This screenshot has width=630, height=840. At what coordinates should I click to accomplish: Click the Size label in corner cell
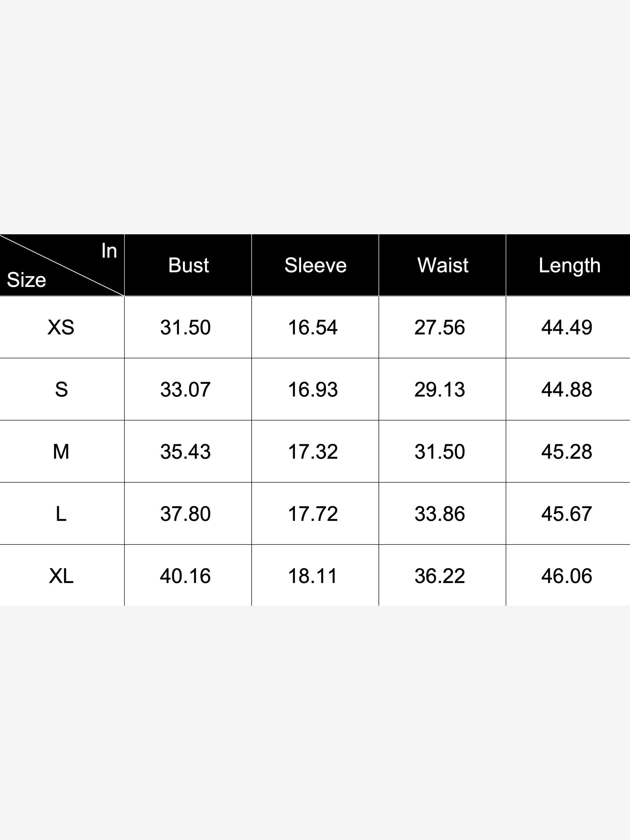click(26, 280)
